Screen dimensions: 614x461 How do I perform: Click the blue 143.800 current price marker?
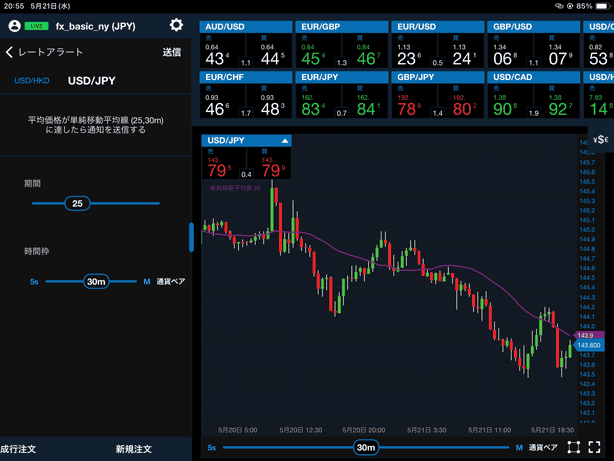[589, 345]
